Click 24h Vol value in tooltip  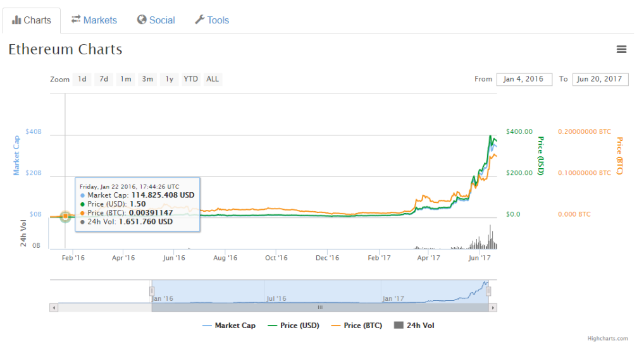click(x=146, y=221)
